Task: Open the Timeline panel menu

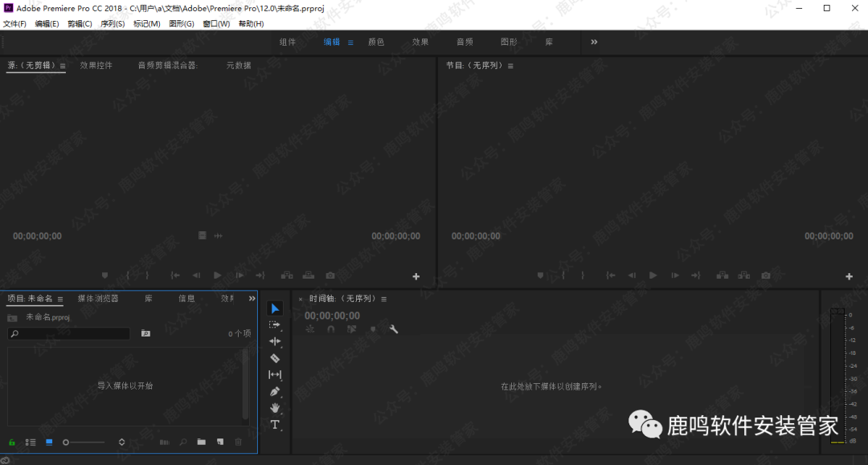Action: point(384,298)
